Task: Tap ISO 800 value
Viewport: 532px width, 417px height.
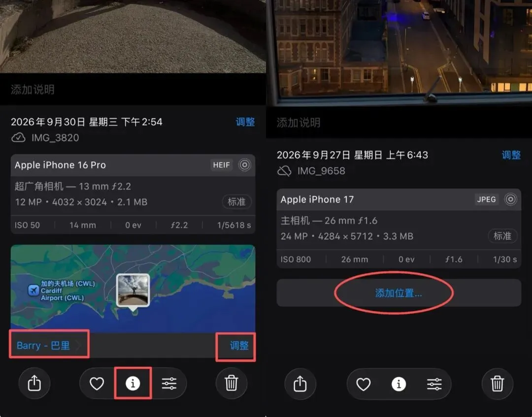Action: (296, 259)
